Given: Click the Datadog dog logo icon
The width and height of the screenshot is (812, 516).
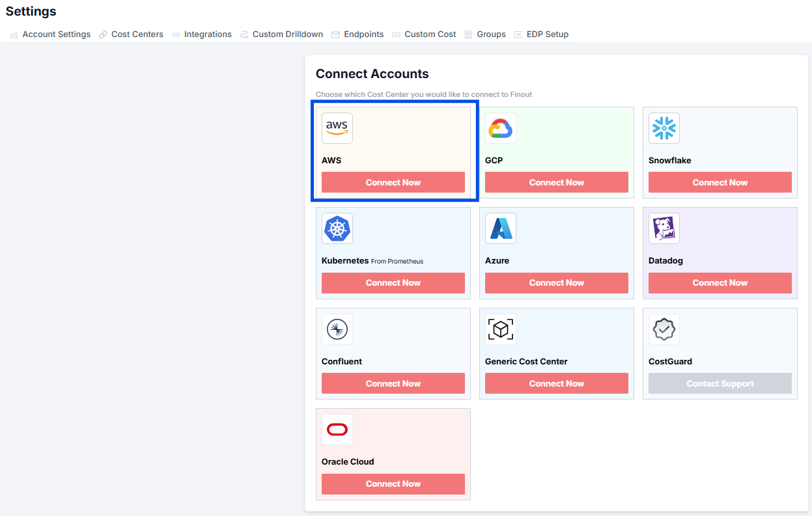Looking at the screenshot, I should click(664, 228).
